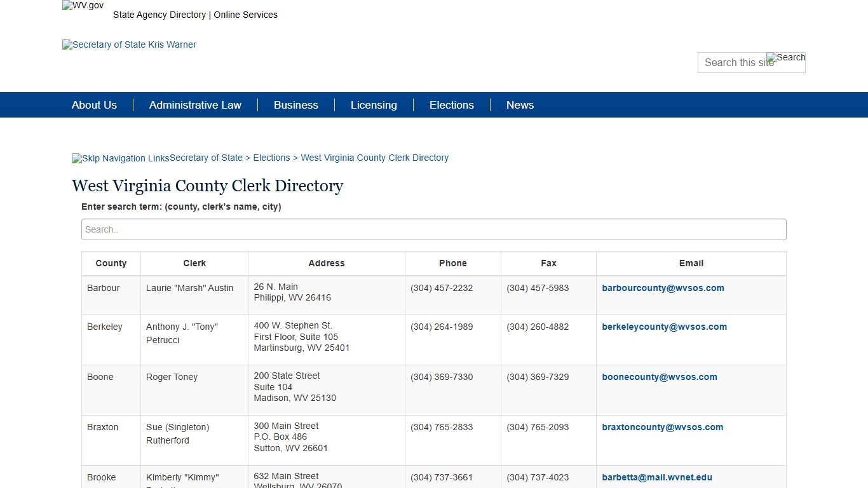The height and width of the screenshot is (488, 868).
Task: Email barbourcounty@wvsos.com
Action: coord(663,288)
